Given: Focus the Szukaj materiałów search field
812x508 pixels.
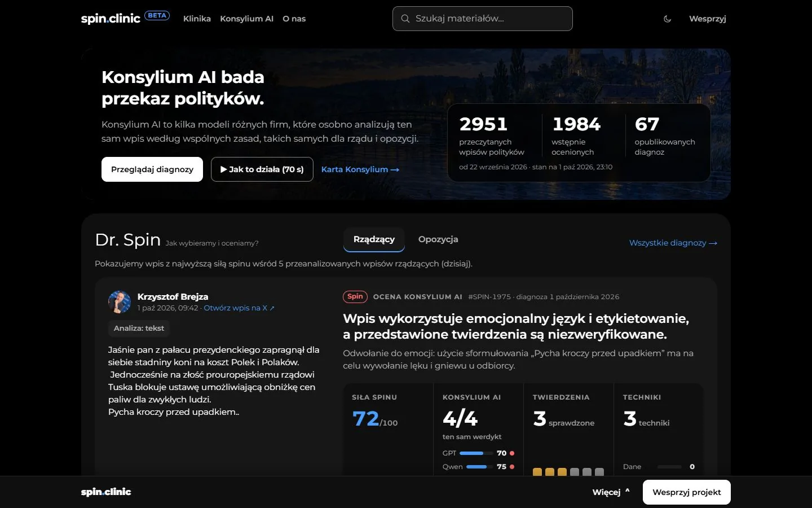Looking at the screenshot, I should (x=483, y=19).
